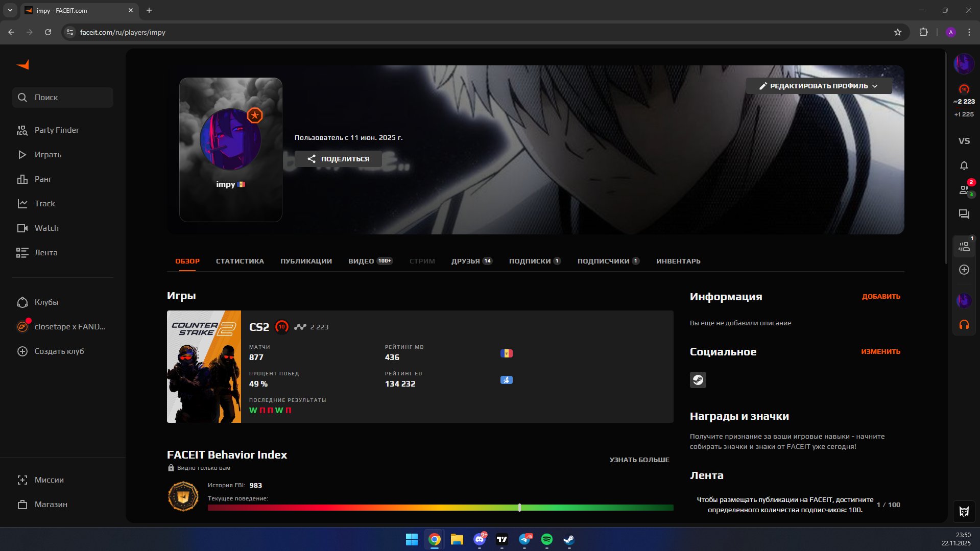Open Chrome's three-dot menu

[969, 32]
